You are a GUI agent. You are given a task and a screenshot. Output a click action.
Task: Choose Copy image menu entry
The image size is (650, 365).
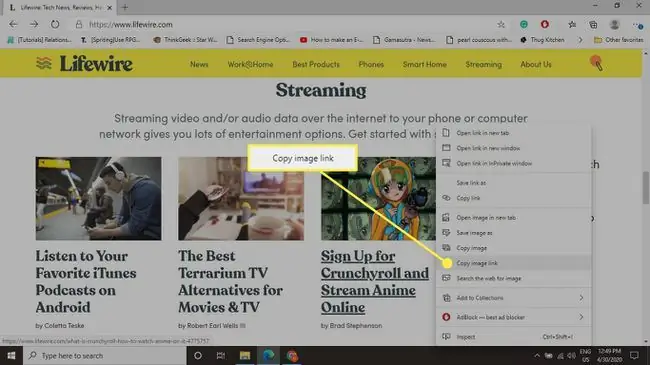tap(514, 248)
